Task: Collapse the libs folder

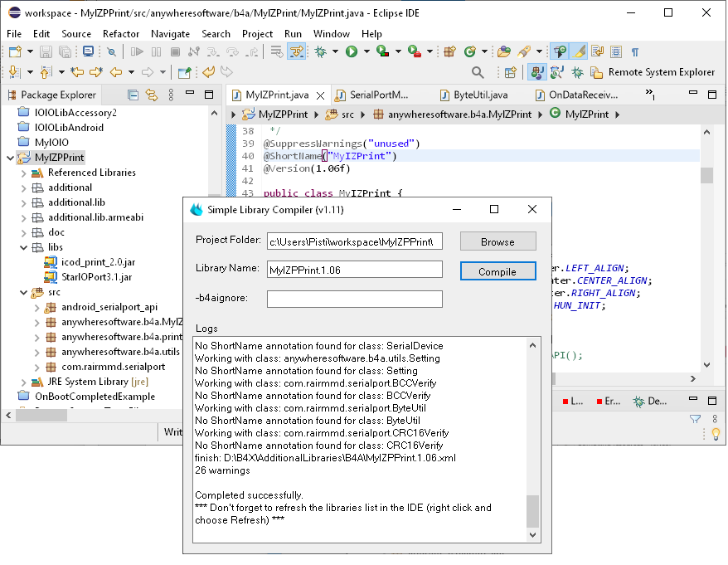Action: click(x=24, y=247)
